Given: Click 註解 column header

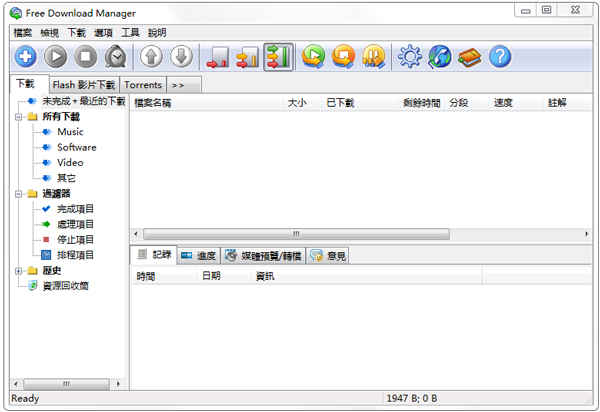Looking at the screenshot, I should [x=568, y=103].
